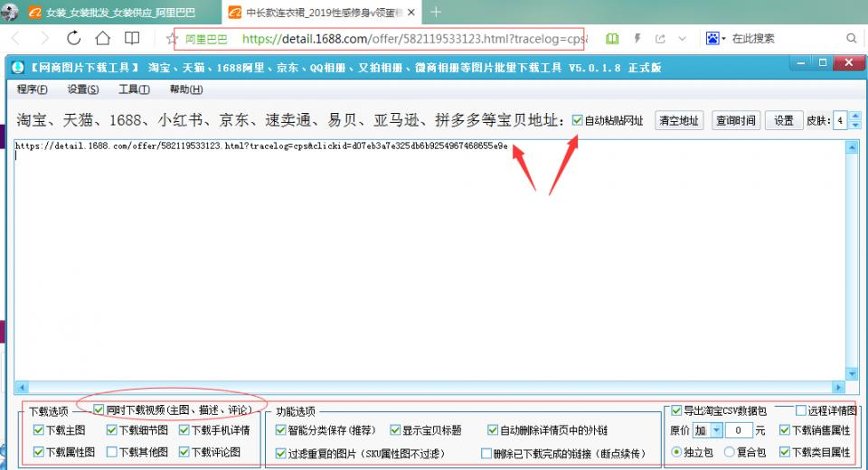Image resolution: width=868 pixels, height=470 pixels.
Task: Click the browser forward arrow
Action: pyautogui.click(x=44, y=38)
